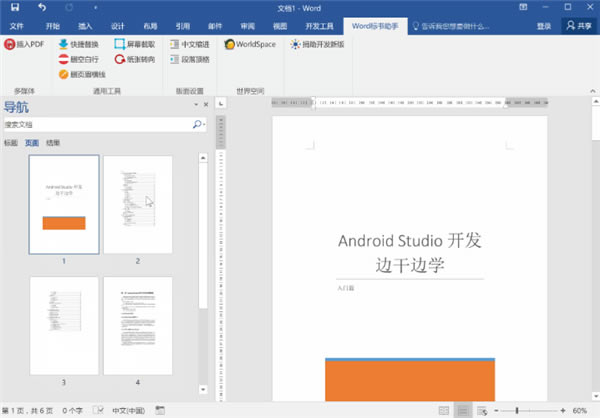Switch navigation pane to 页面 pages tab
Screen dimensions: 600x418
click(x=32, y=143)
